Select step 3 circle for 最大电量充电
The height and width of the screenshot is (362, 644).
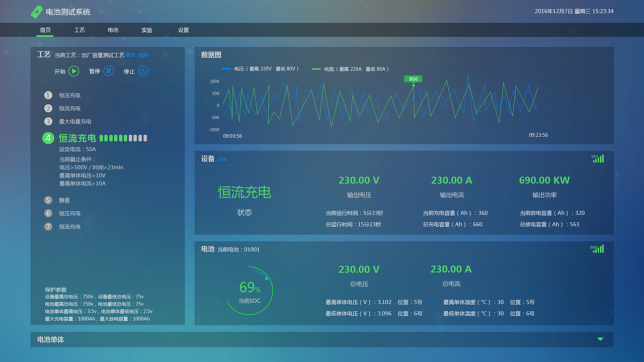tap(48, 121)
